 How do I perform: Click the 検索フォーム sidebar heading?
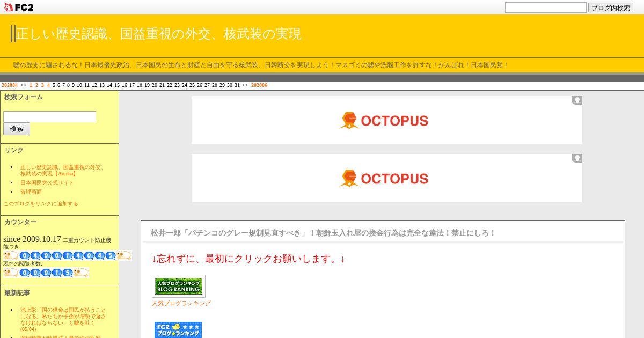point(24,97)
